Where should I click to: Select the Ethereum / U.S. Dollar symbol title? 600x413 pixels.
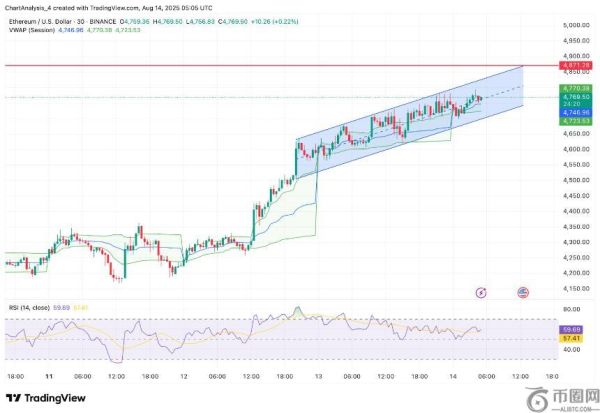(40, 22)
